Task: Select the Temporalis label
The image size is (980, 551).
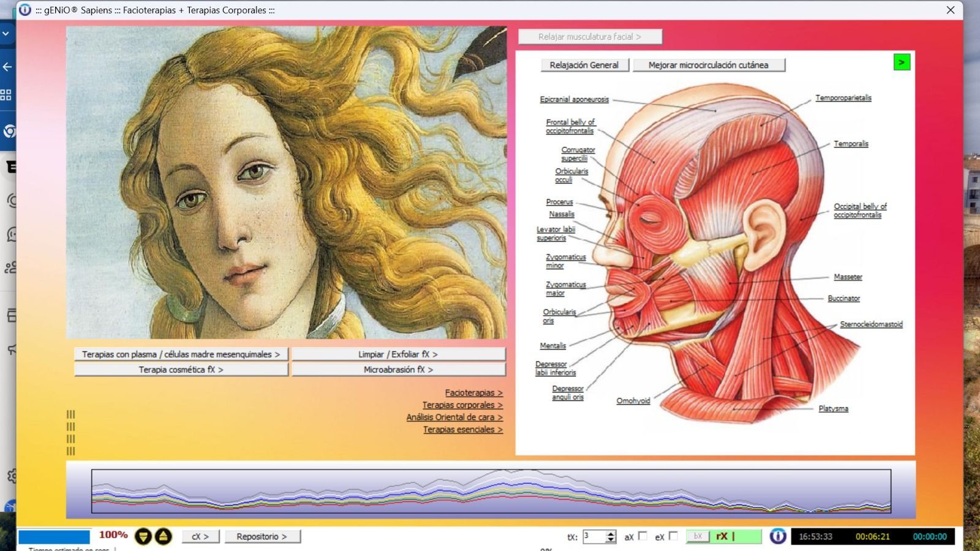Action: [x=851, y=144]
